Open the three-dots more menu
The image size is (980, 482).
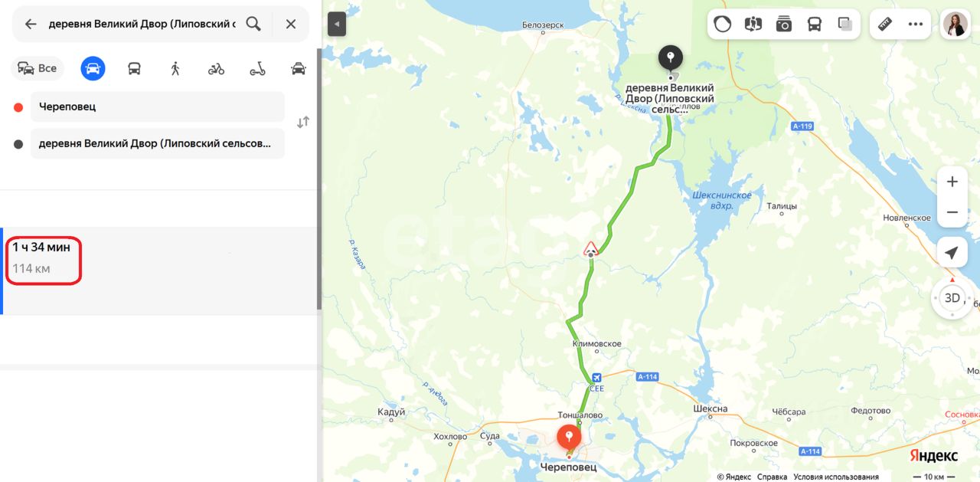916,24
